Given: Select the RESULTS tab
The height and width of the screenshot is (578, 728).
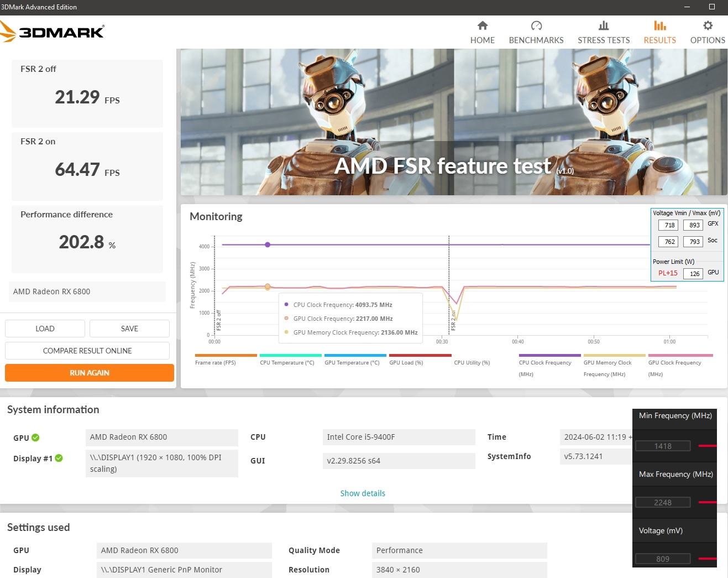Looking at the screenshot, I should [x=659, y=33].
